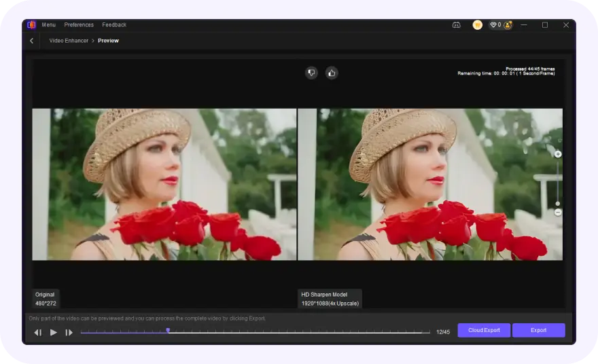The width and height of the screenshot is (598, 364).
Task: Click the gold crown premium icon
Action: click(478, 25)
